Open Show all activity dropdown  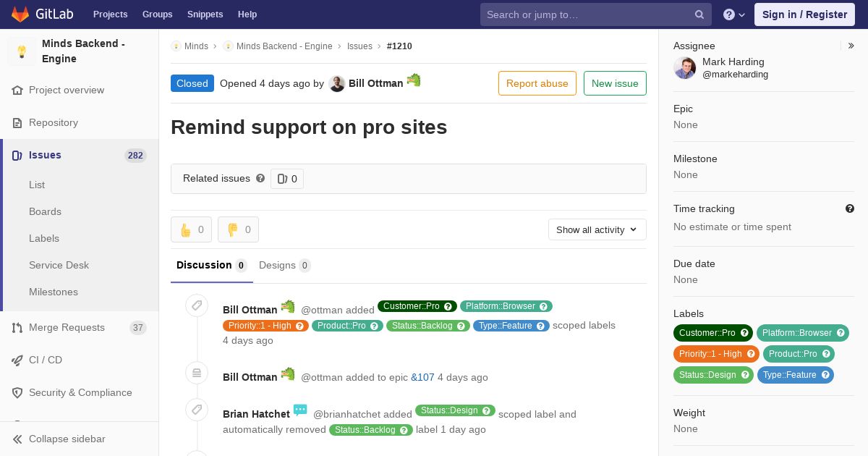coord(597,229)
